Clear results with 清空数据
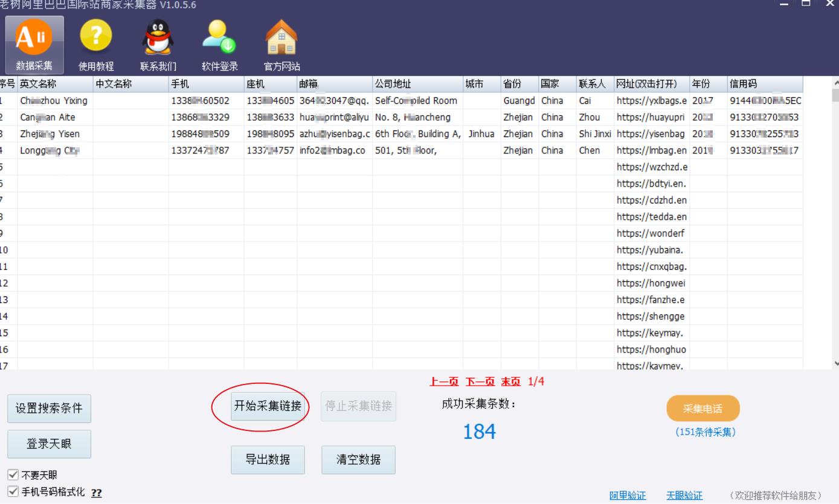839x504 pixels. pos(359,460)
